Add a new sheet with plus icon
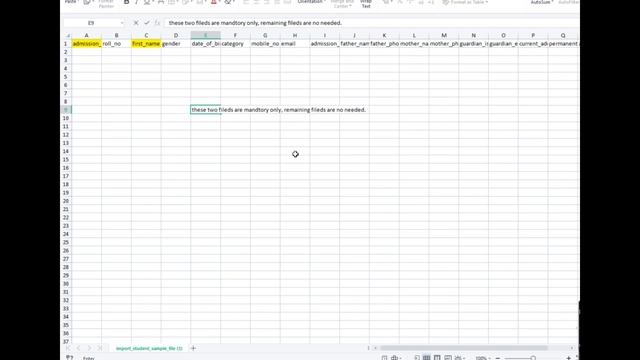 (x=193, y=348)
